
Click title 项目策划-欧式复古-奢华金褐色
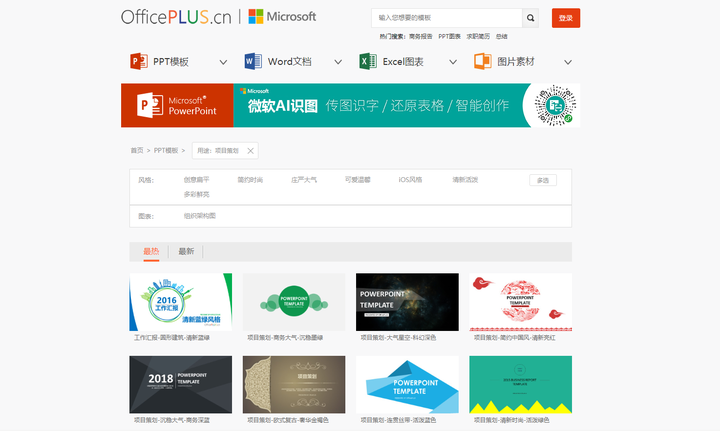pos(288,420)
